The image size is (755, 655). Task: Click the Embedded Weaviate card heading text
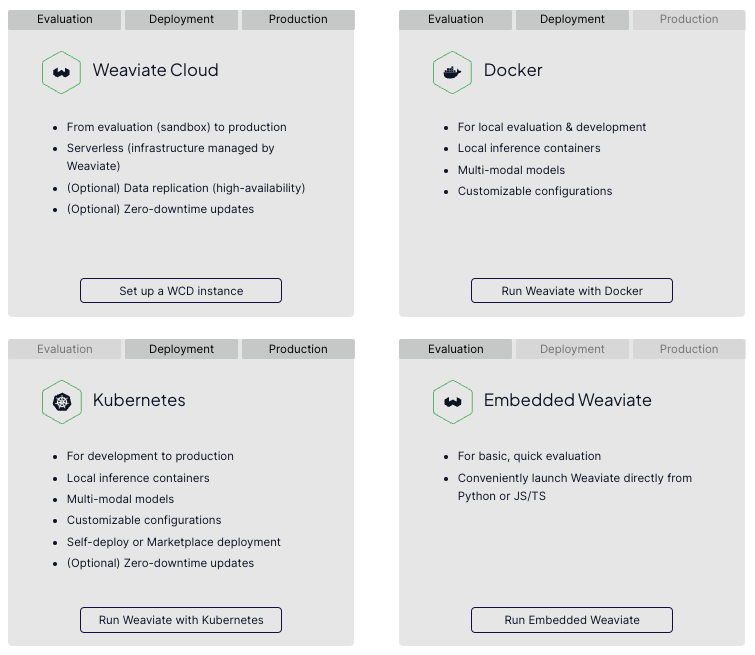click(x=567, y=400)
